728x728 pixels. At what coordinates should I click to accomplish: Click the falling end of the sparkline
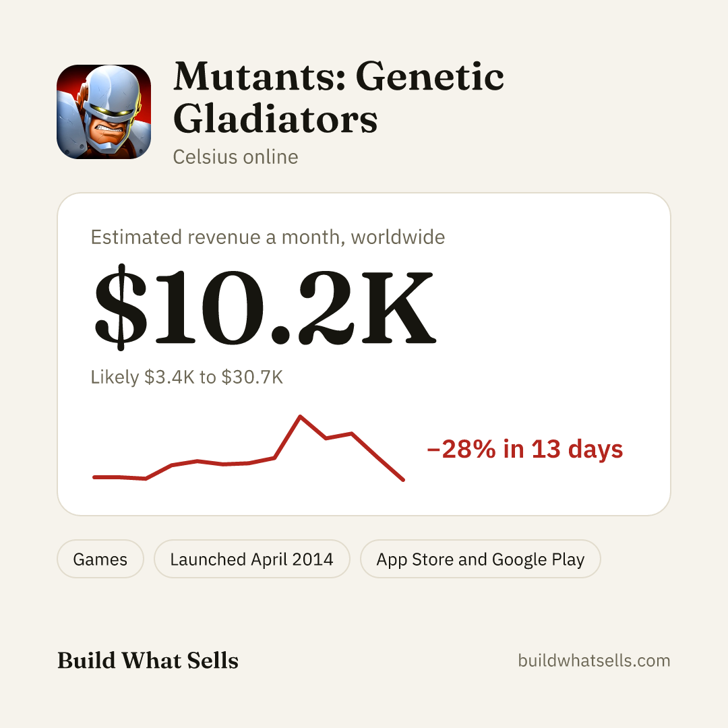[402, 479]
